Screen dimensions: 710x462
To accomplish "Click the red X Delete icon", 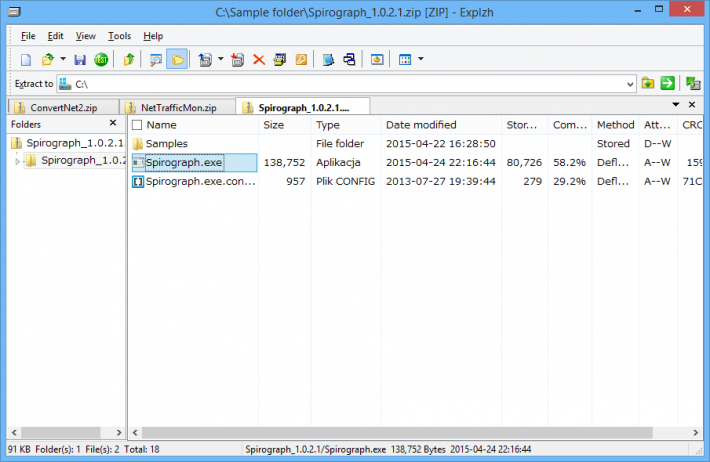I will click(259, 60).
